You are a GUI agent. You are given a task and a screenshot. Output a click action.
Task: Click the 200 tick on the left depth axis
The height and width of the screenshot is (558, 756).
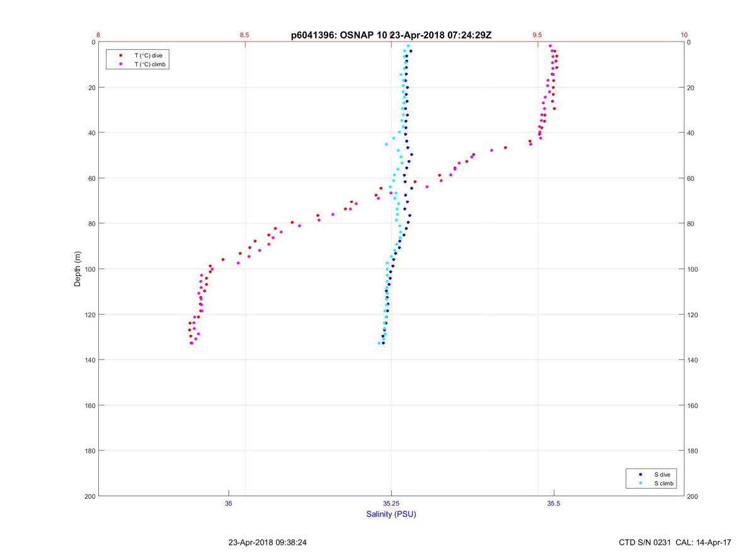(x=89, y=496)
